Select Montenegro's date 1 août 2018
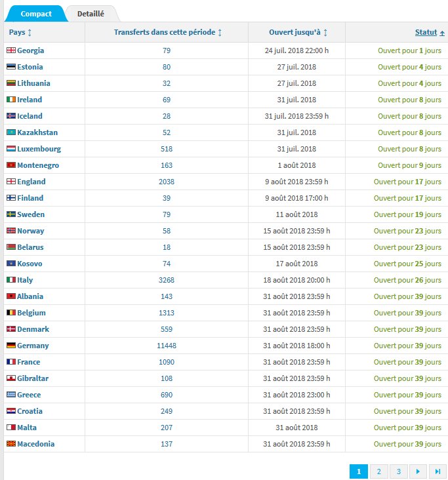The width and height of the screenshot is (448, 480). click(x=296, y=165)
